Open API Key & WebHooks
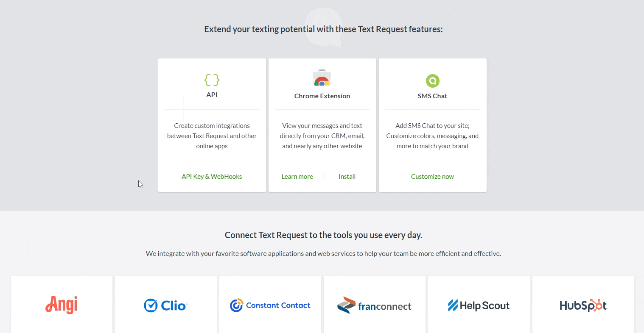This screenshot has height=333, width=644. coord(212,176)
